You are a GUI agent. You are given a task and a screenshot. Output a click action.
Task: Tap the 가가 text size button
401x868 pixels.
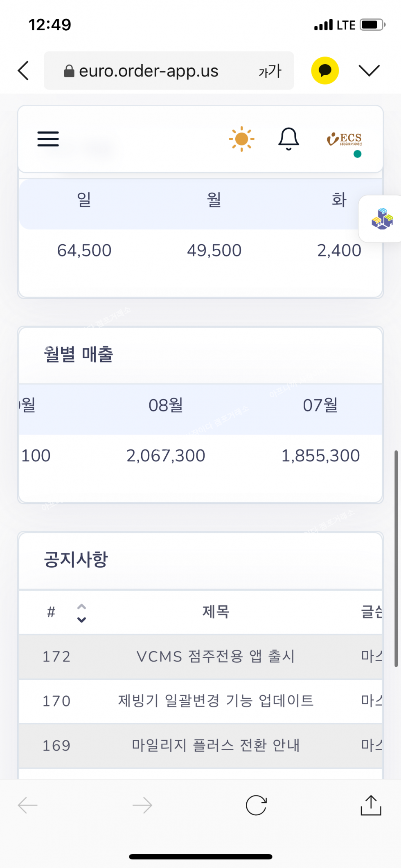click(270, 71)
